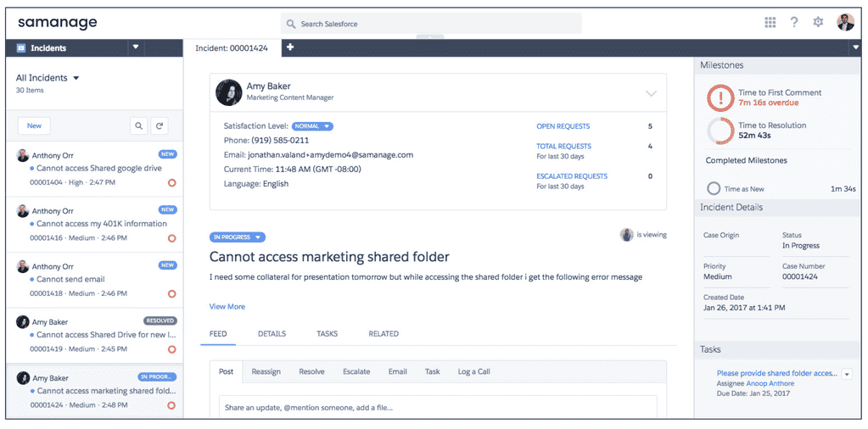The width and height of the screenshot is (868, 429).
Task: Refresh the incidents list
Action: 160,125
